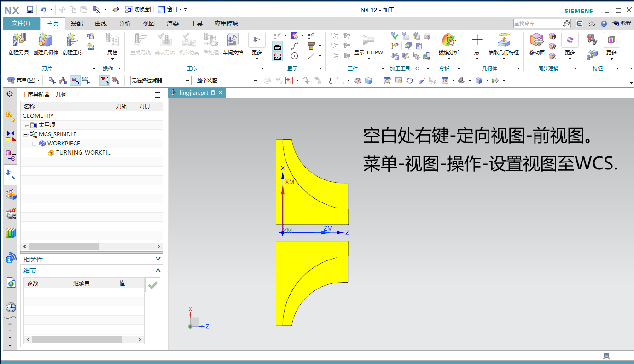The image size is (634, 364).
Task: Click the Rotate view icon in toolbar
Action: (409, 81)
